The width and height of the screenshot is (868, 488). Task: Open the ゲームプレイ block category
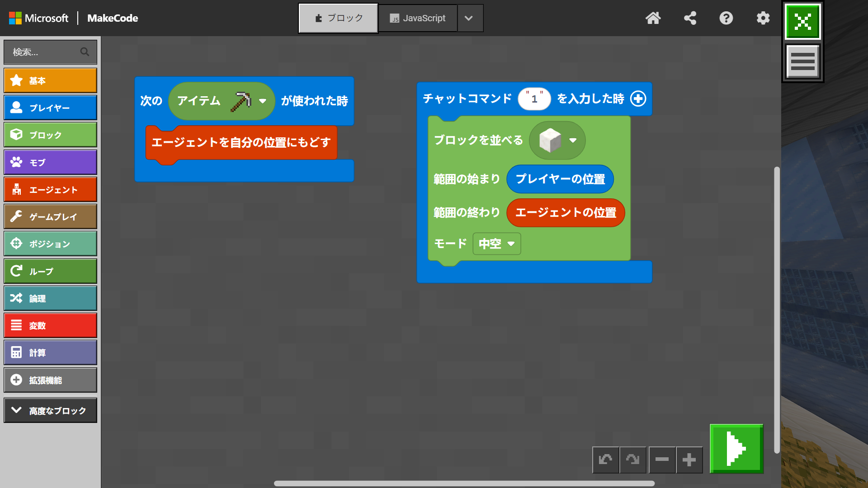click(50, 216)
